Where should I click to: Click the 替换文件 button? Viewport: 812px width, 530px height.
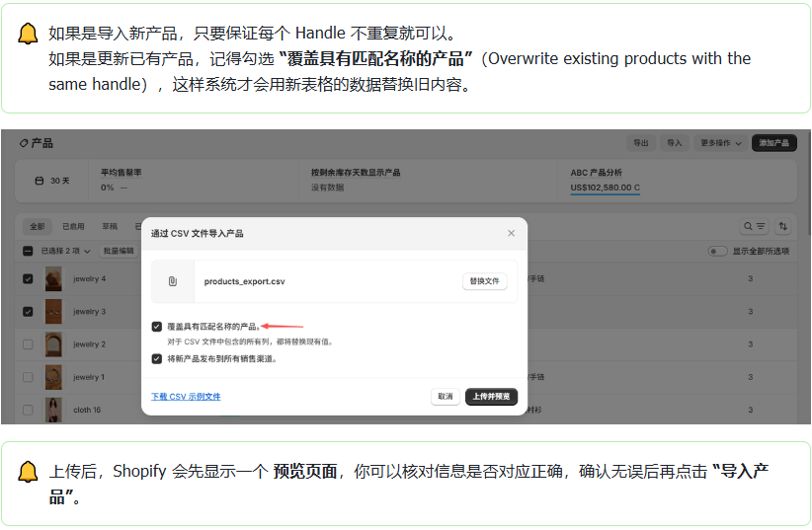point(484,281)
